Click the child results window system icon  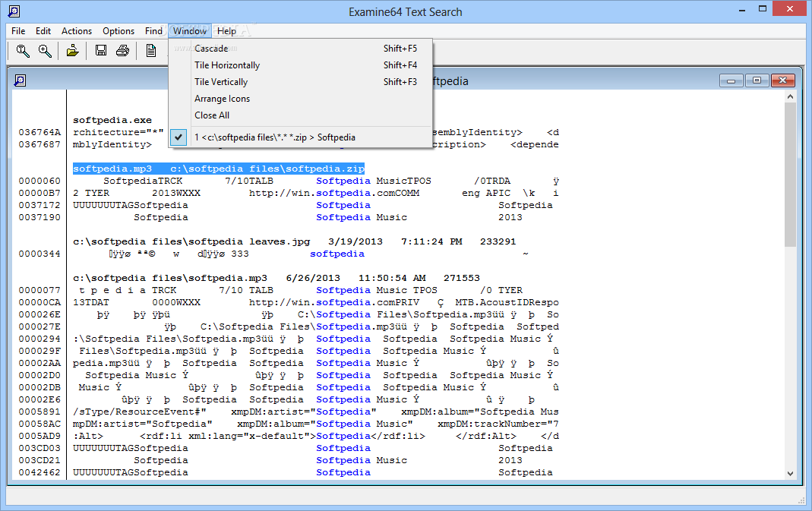coord(20,80)
